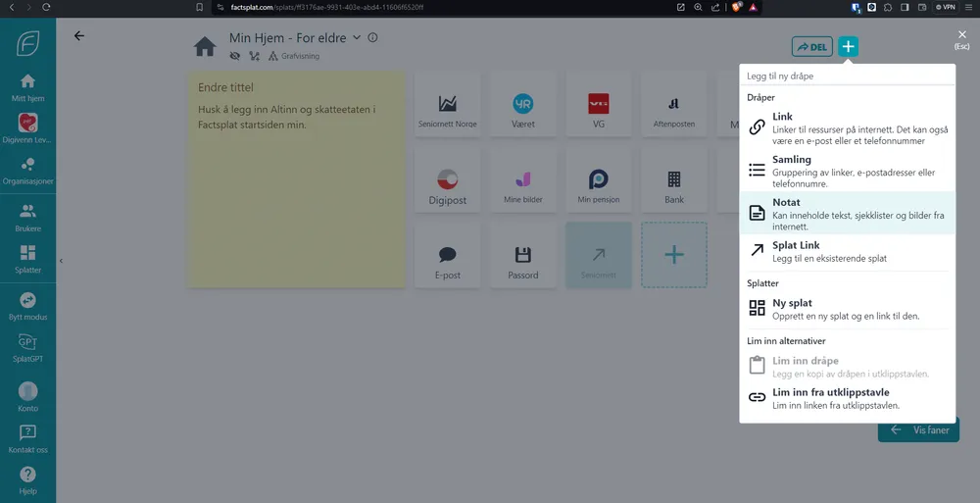Viewport: 980px width, 503px height.
Task: Collapse the left sidebar with the arrow
Action: click(x=61, y=261)
